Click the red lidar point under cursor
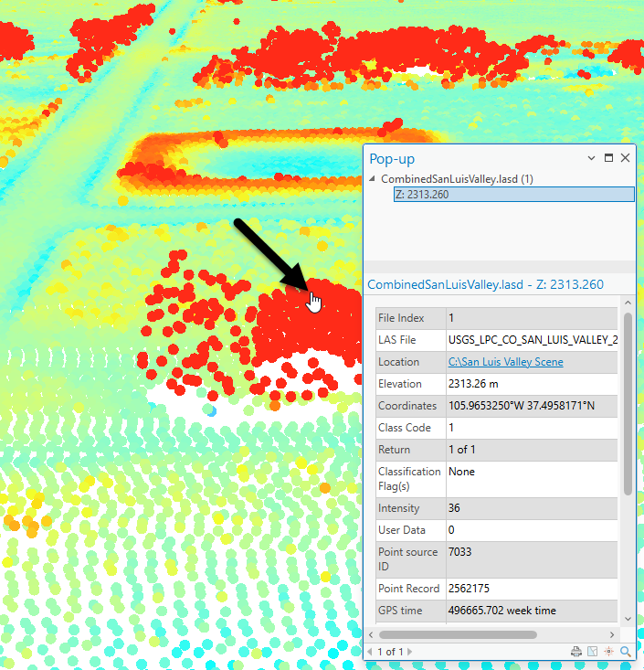Image resolution: width=644 pixels, height=670 pixels. click(x=309, y=293)
